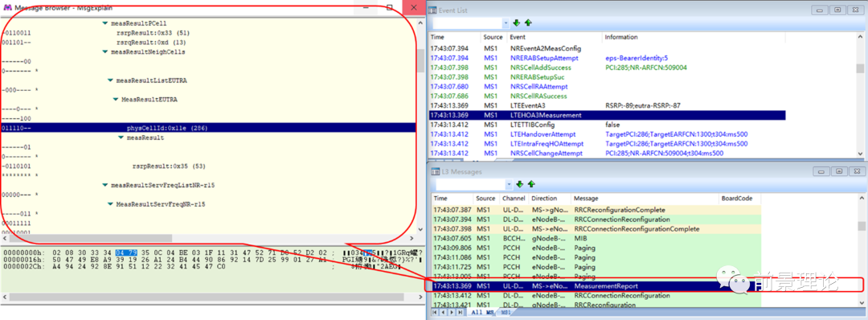Screen dimensions: 868x320
Task: Sort L3 Messages by Message column header
Action: (645, 199)
